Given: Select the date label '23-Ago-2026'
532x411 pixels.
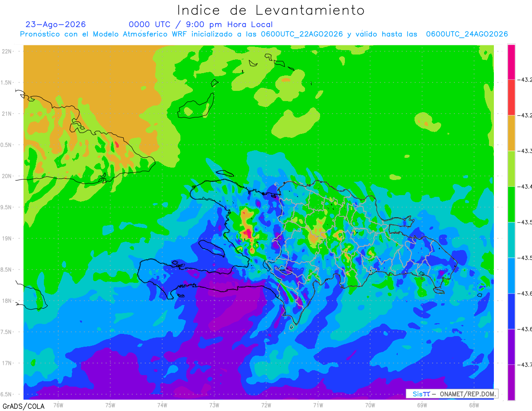Looking at the screenshot, I should pyautogui.click(x=56, y=24).
